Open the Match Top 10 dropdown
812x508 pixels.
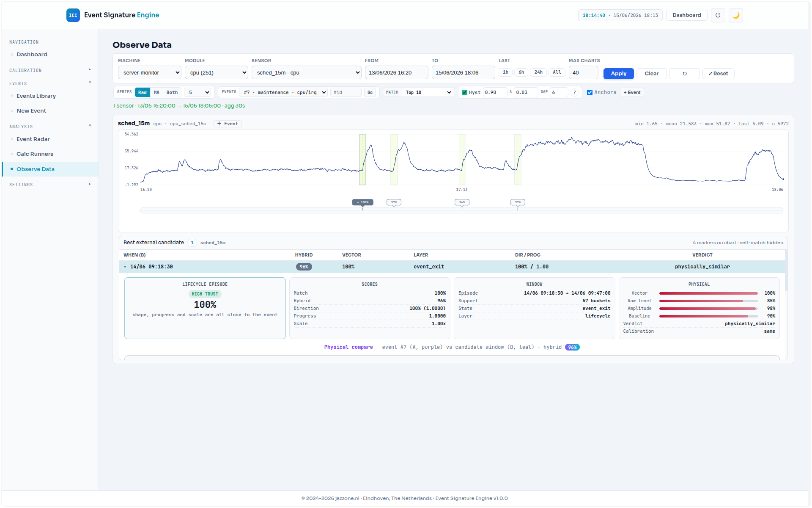pos(428,92)
